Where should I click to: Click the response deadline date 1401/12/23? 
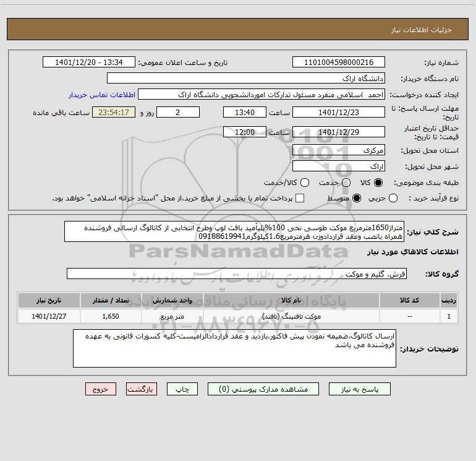pyautogui.click(x=339, y=112)
